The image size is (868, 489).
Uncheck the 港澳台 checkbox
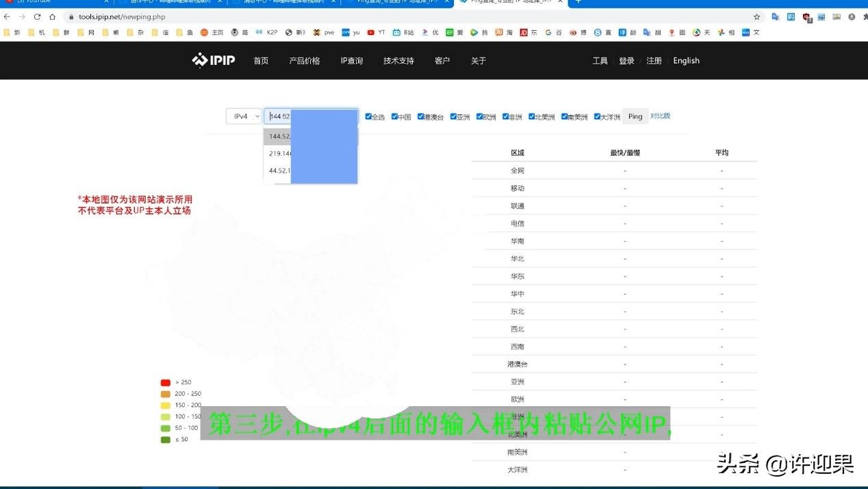click(420, 116)
